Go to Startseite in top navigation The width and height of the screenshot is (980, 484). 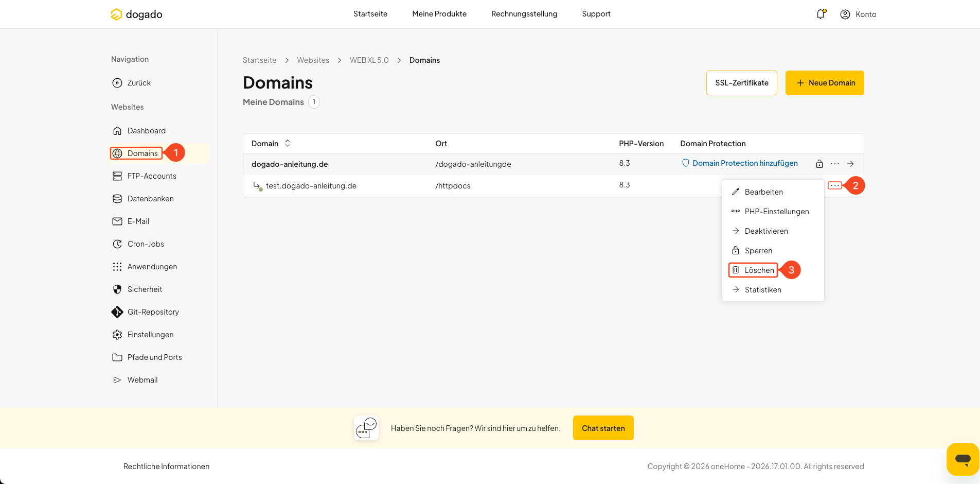(370, 14)
